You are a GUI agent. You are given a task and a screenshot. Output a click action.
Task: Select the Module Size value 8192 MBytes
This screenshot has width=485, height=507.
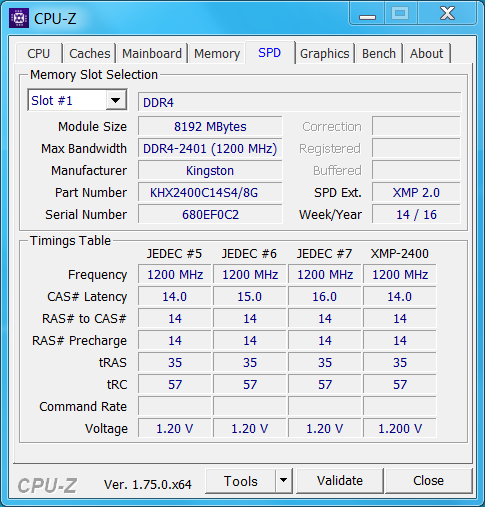210,127
